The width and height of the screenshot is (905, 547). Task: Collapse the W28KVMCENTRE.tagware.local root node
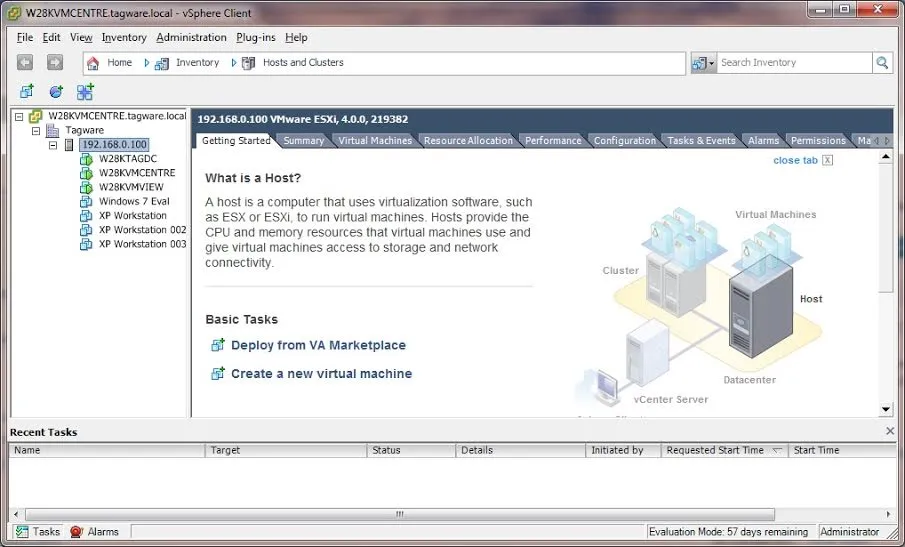point(19,116)
